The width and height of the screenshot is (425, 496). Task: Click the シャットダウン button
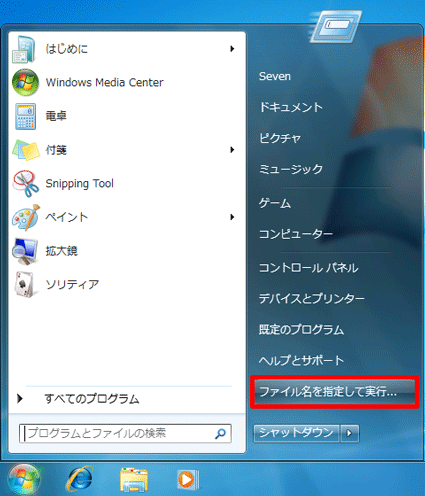point(296,433)
